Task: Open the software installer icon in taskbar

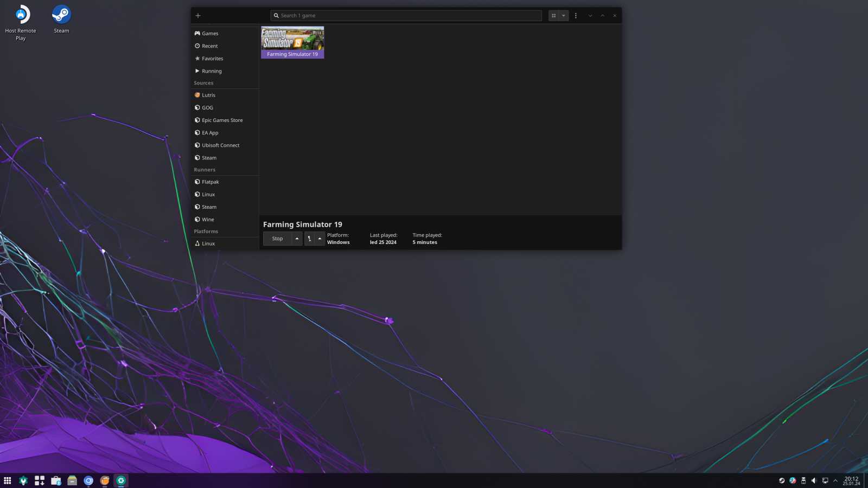Action: click(x=40, y=480)
